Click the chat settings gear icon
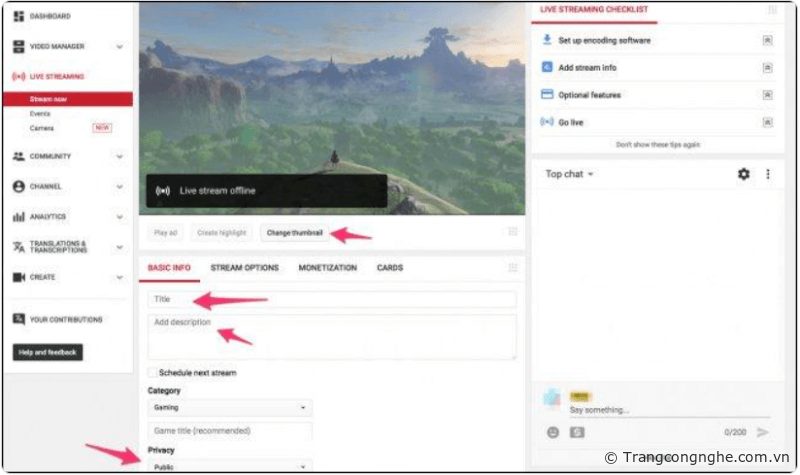The height and width of the screenshot is (475, 800). (743, 174)
